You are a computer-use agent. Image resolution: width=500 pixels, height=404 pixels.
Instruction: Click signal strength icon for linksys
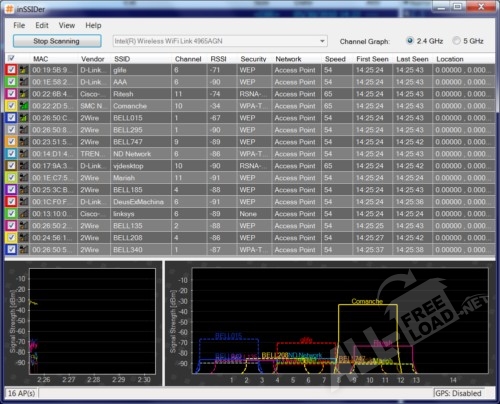(x=24, y=214)
